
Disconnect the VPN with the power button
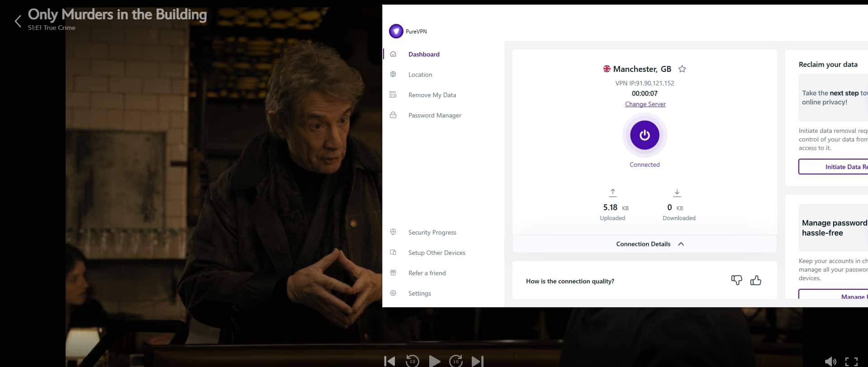click(645, 135)
